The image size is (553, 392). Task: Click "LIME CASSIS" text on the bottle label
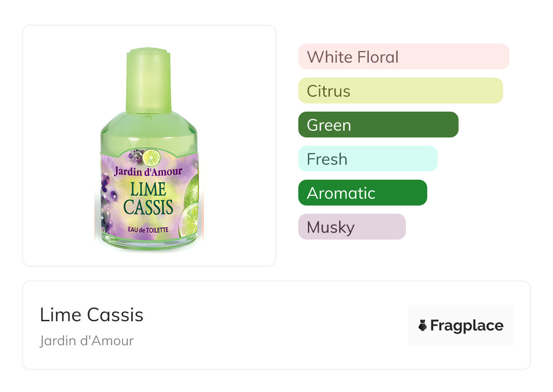point(148,198)
